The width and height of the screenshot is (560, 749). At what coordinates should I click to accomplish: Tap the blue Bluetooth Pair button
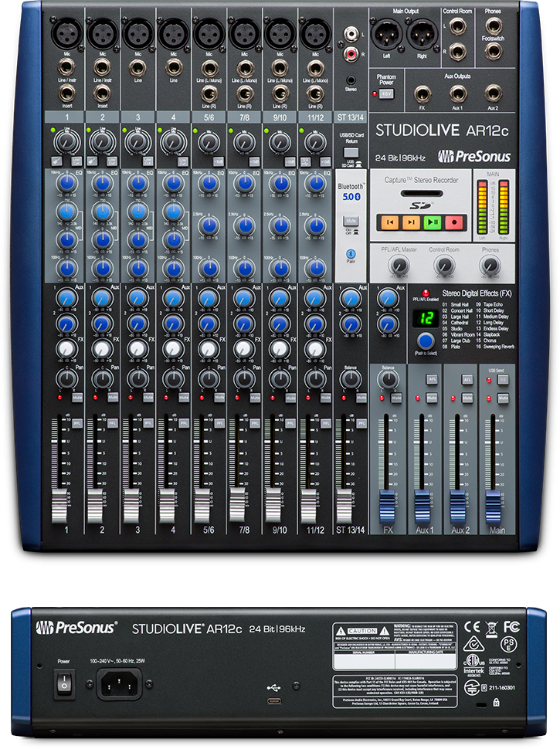(x=351, y=253)
